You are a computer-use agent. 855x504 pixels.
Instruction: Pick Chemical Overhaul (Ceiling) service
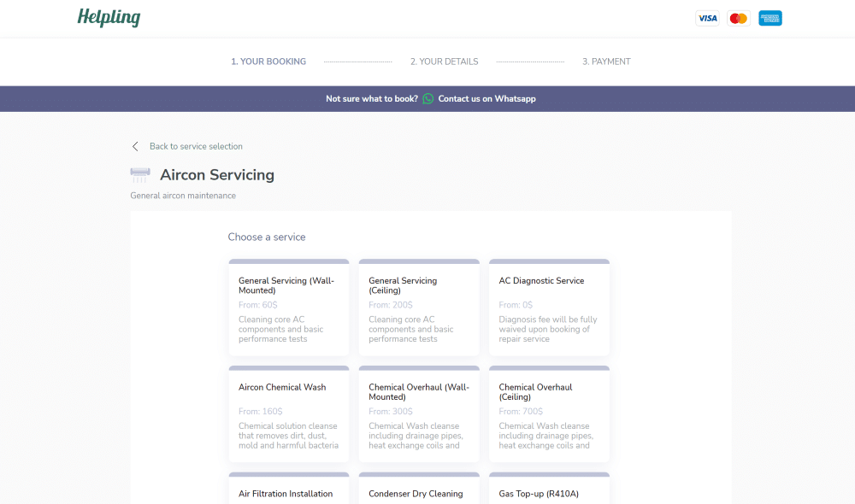(549, 415)
